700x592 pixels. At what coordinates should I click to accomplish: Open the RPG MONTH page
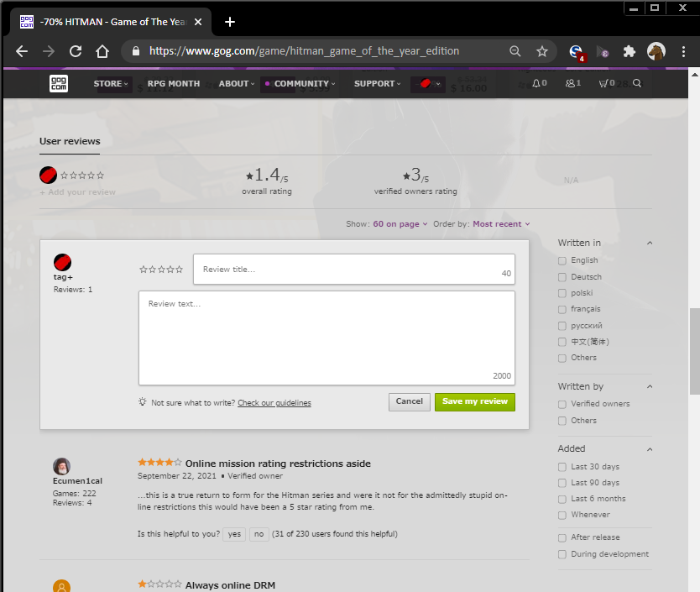174,83
